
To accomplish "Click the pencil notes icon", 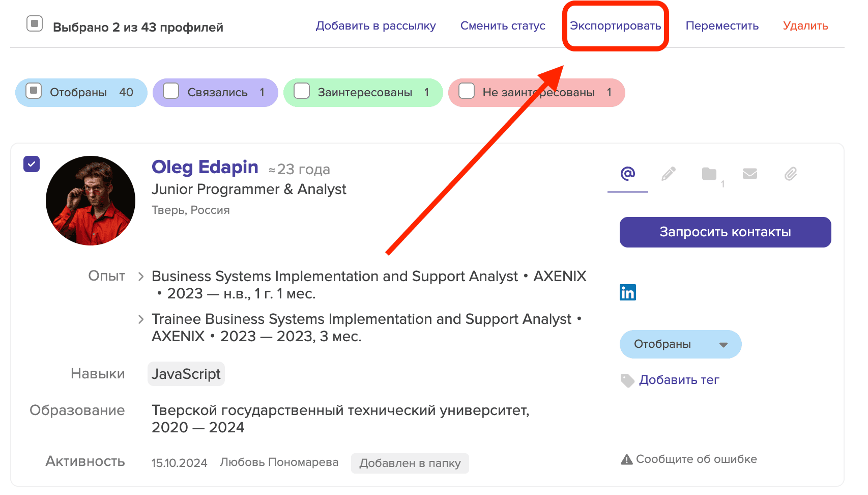I will coord(669,174).
